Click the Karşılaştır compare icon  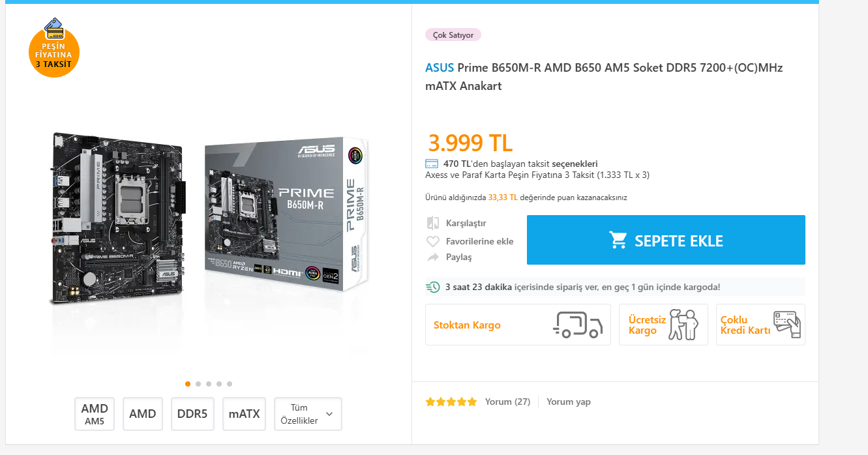(433, 223)
